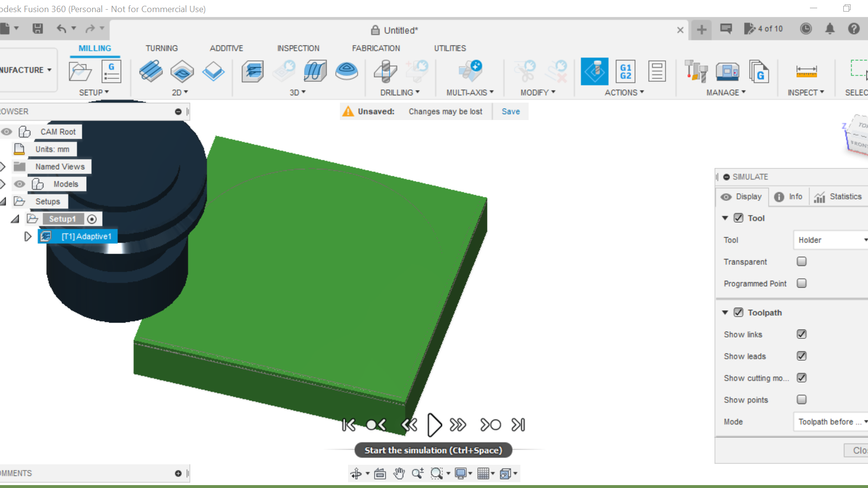
Task: Uncheck Show cutting moves
Action: [x=802, y=378]
